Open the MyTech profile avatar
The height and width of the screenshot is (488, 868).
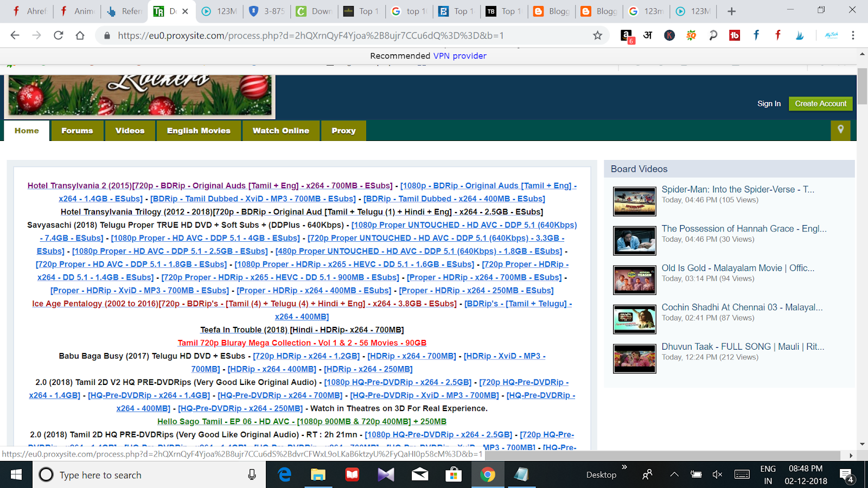pos(831,35)
